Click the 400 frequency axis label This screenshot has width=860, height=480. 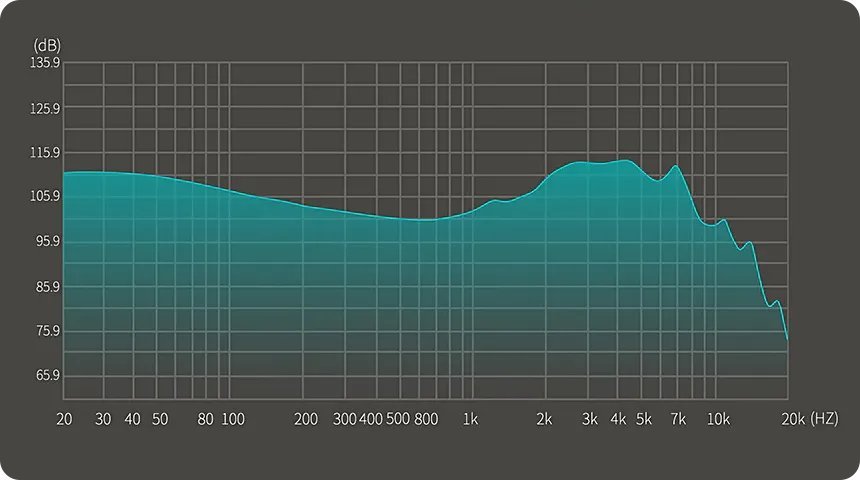coord(371,419)
